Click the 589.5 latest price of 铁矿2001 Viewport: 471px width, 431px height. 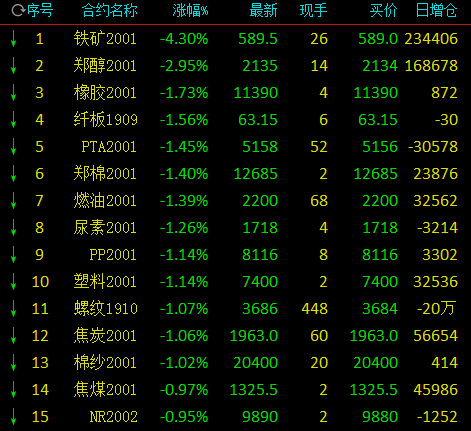click(258, 39)
